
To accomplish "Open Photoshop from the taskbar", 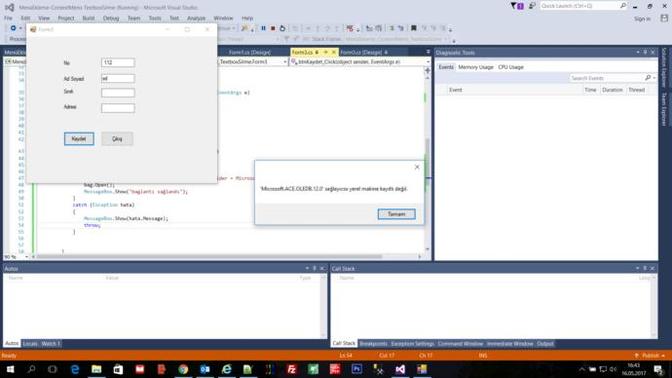I will pyautogui.click(x=357, y=369).
